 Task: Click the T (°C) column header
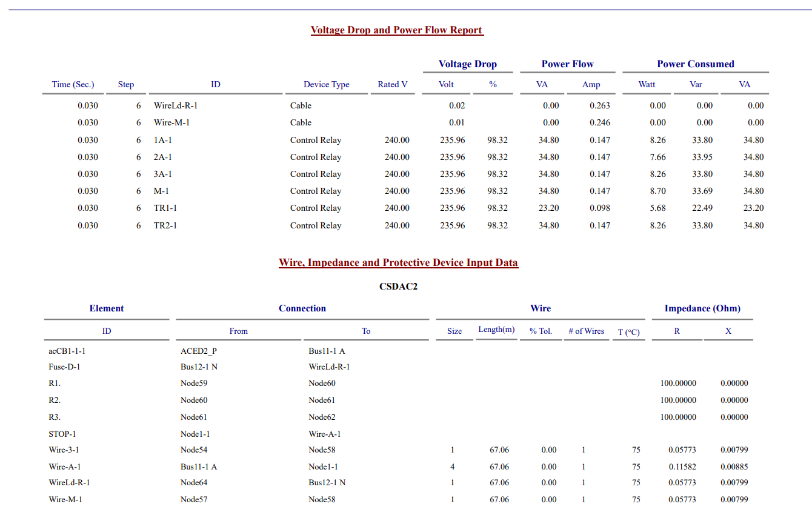point(628,332)
